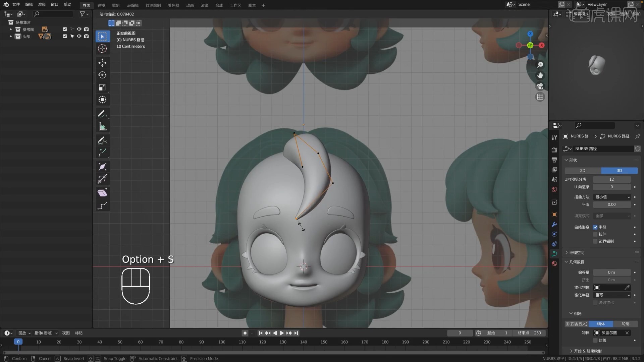Enable the 拉伸 curve deform checkbox

596,234
